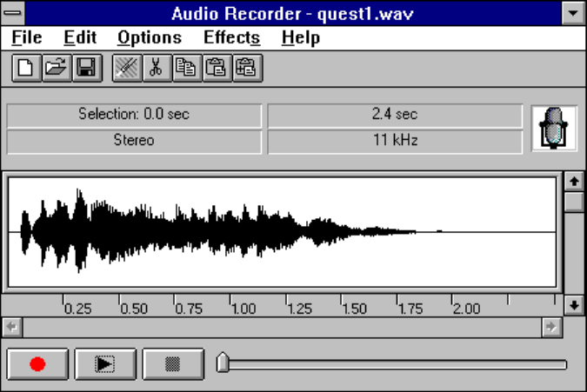Copy with the two-pages toolbar icon
The image size is (587, 392).
187,68
